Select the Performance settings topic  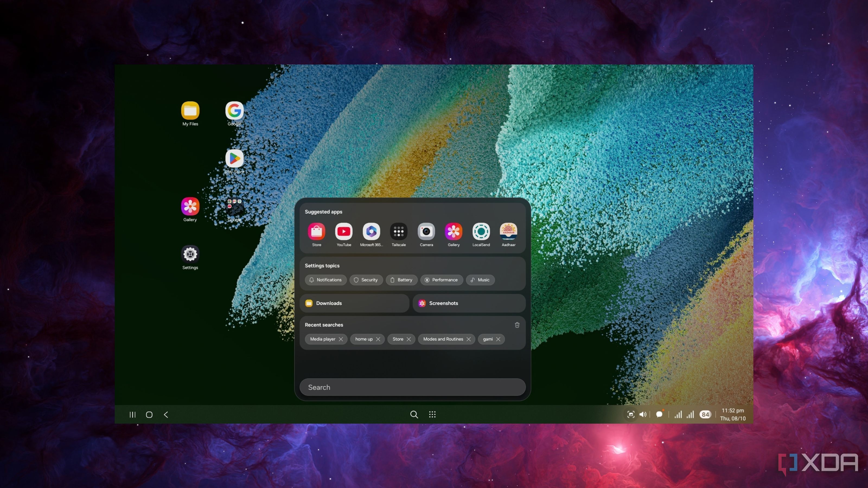(441, 280)
